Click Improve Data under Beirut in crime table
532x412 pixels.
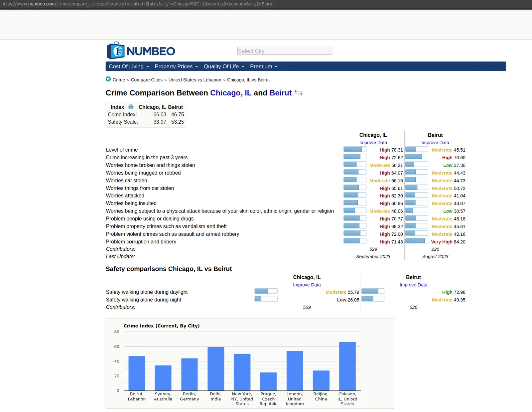pyautogui.click(x=435, y=143)
